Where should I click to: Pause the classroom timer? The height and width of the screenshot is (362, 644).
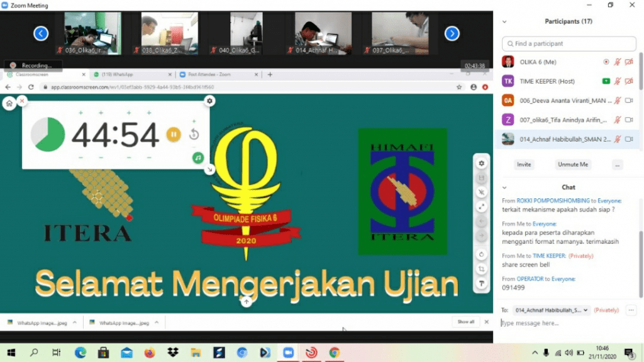point(174,135)
